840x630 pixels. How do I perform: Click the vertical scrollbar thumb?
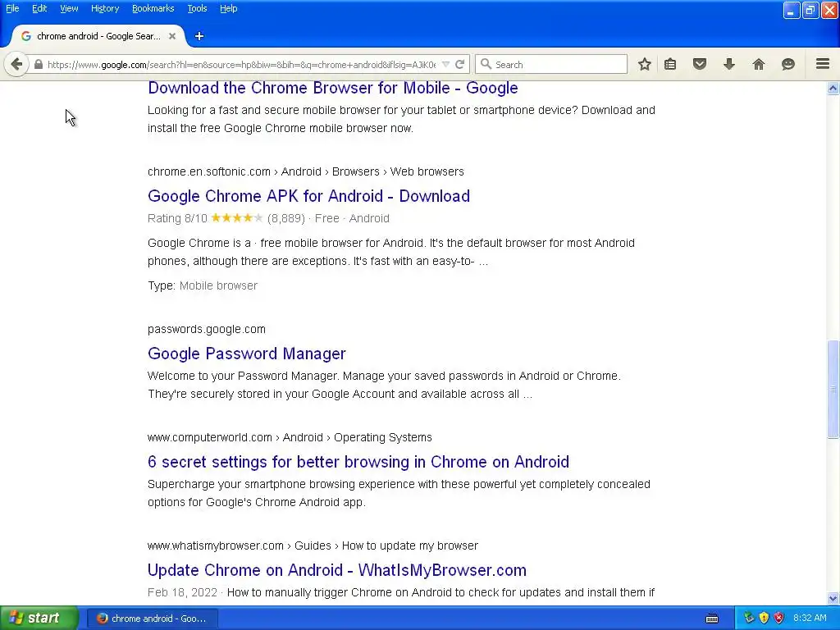click(x=833, y=390)
